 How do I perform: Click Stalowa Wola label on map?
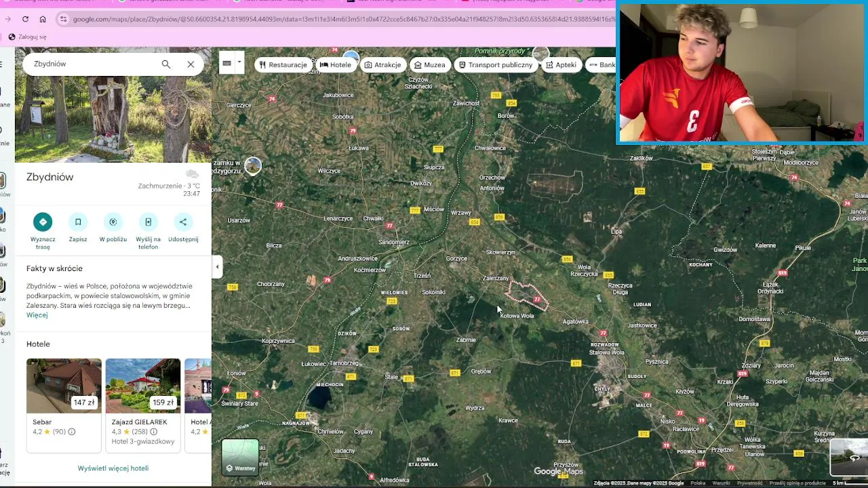coord(606,352)
